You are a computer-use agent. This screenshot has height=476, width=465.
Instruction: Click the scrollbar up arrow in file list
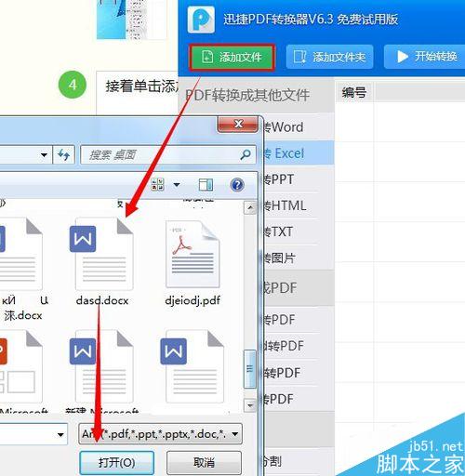(x=250, y=207)
